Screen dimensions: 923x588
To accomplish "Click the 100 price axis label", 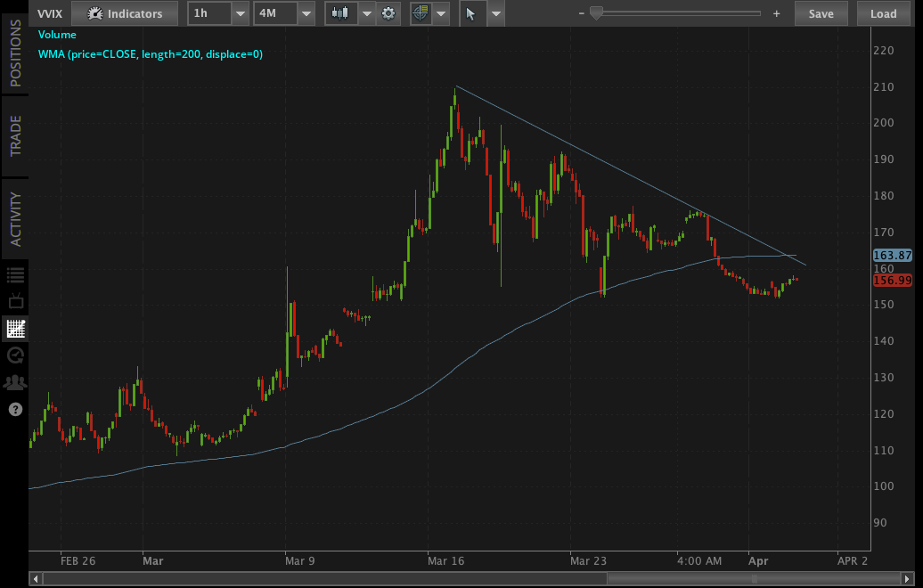I will coord(884,486).
